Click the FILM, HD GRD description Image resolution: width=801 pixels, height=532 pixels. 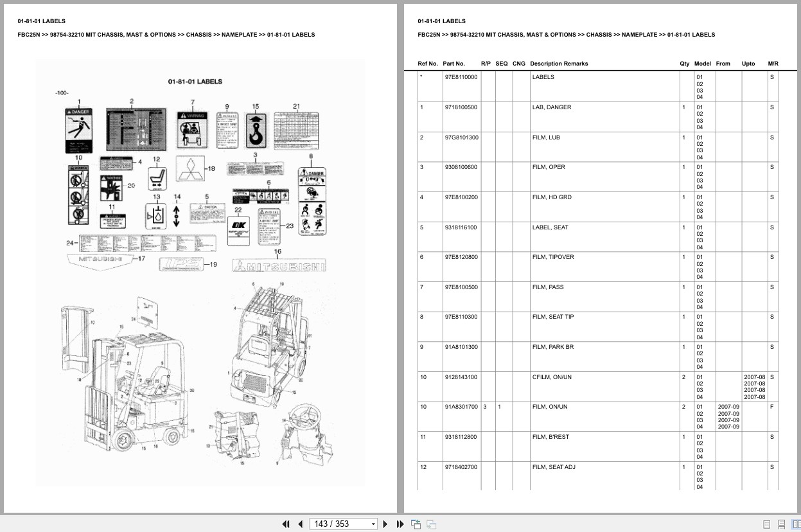tap(552, 197)
